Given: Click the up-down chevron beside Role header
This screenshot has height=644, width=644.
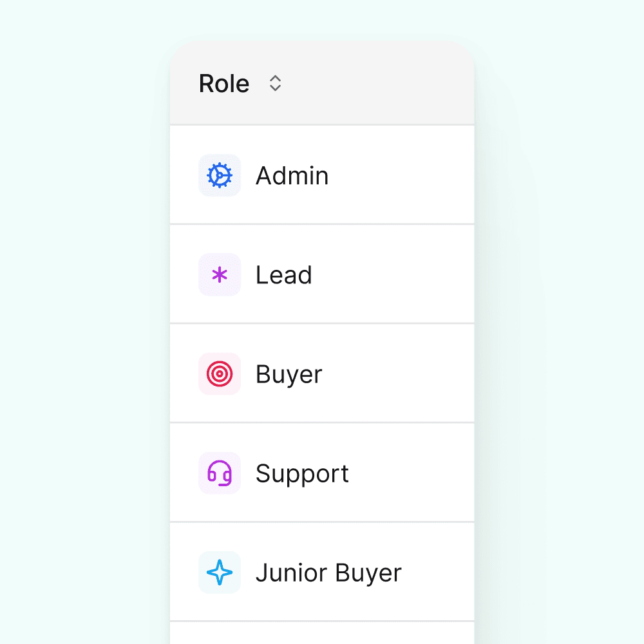Looking at the screenshot, I should 275,83.
